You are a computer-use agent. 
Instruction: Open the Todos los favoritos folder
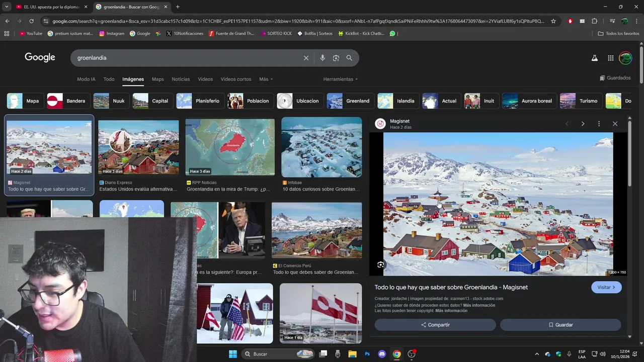click(618, 33)
